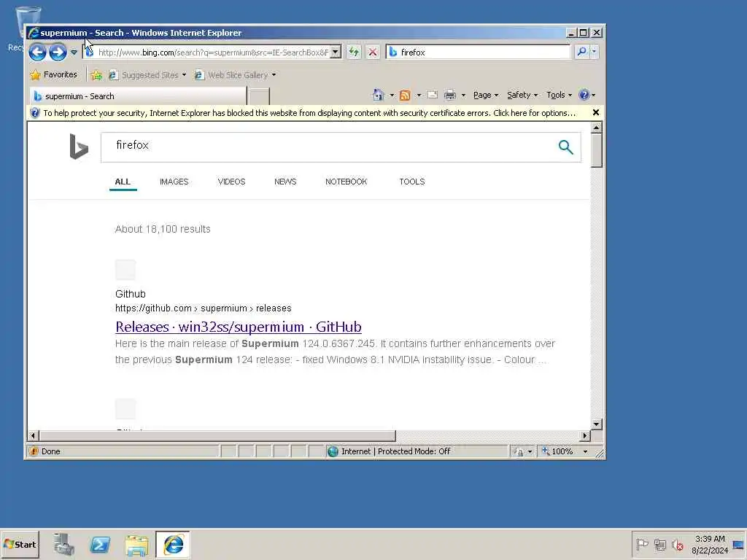Switch to the IMAGES results tab
Screen dimensions: 747x560
[174, 182]
